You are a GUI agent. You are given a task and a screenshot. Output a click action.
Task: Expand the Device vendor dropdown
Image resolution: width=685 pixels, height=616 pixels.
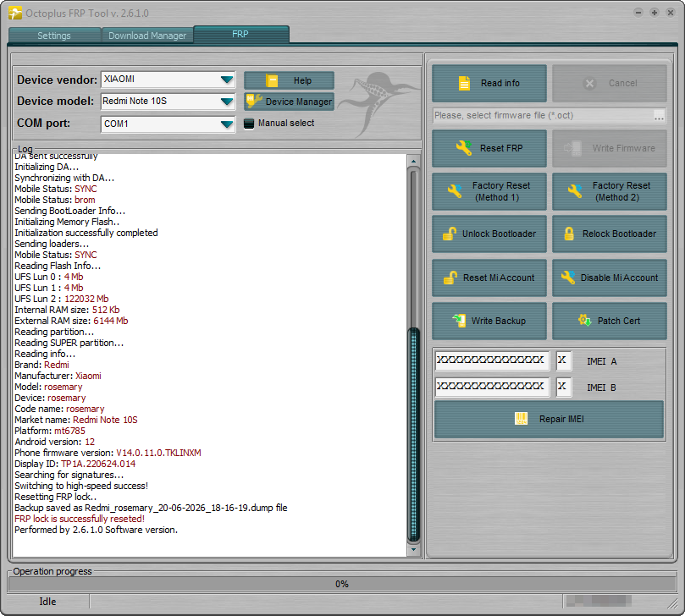[x=226, y=80]
